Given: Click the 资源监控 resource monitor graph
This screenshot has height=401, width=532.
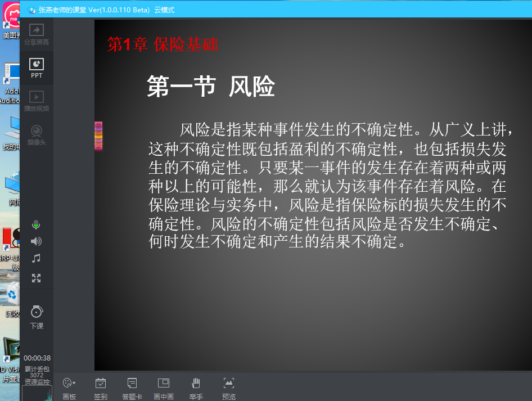Looking at the screenshot, I should coord(37,393).
